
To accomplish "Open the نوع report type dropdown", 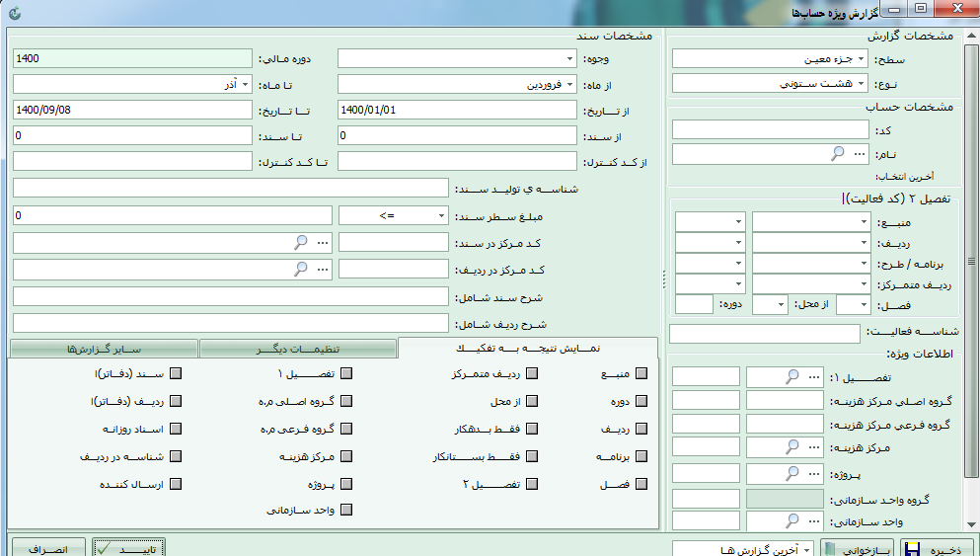I will (x=862, y=83).
